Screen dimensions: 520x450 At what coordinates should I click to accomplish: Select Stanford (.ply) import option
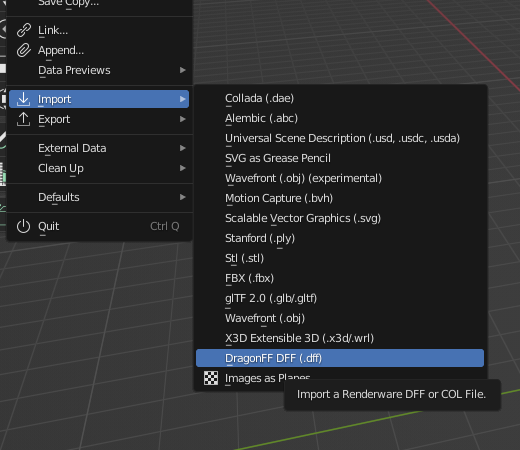340,238
